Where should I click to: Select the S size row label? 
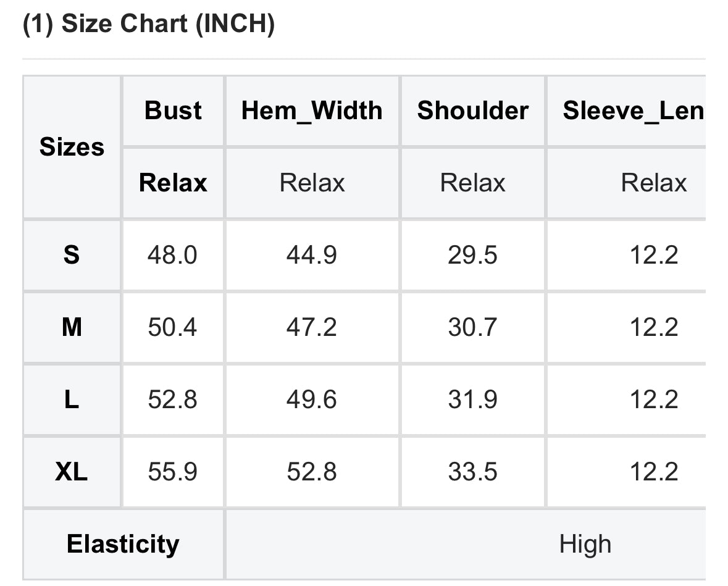pyautogui.click(x=72, y=254)
